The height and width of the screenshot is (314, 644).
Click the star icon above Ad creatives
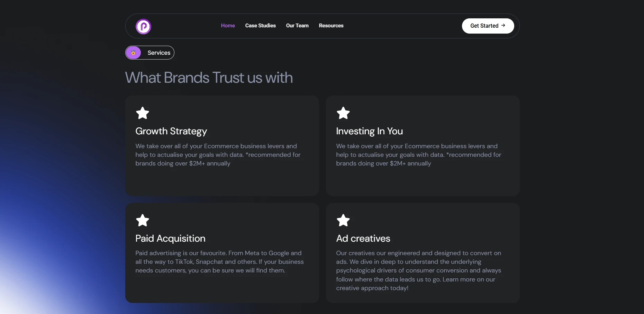click(343, 221)
